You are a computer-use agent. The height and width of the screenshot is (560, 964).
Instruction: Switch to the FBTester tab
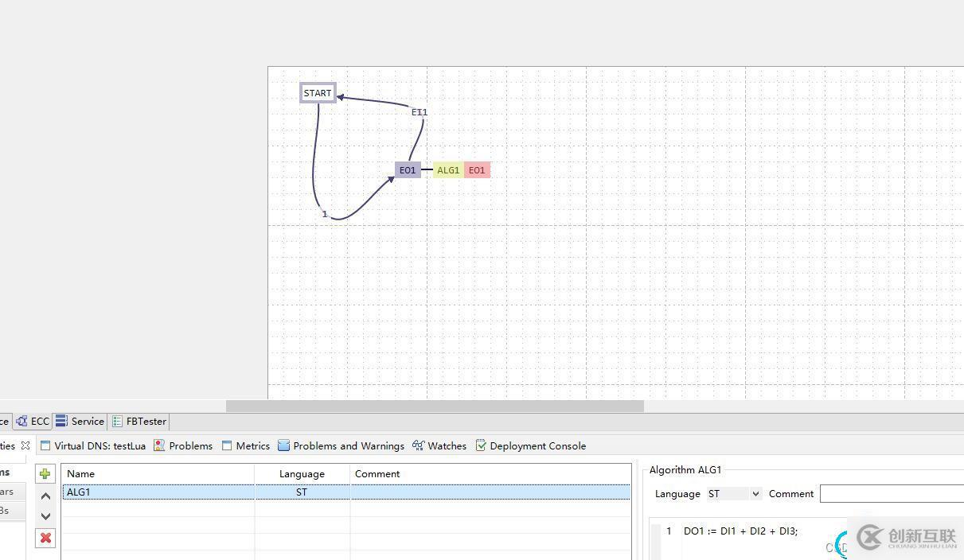tap(139, 422)
